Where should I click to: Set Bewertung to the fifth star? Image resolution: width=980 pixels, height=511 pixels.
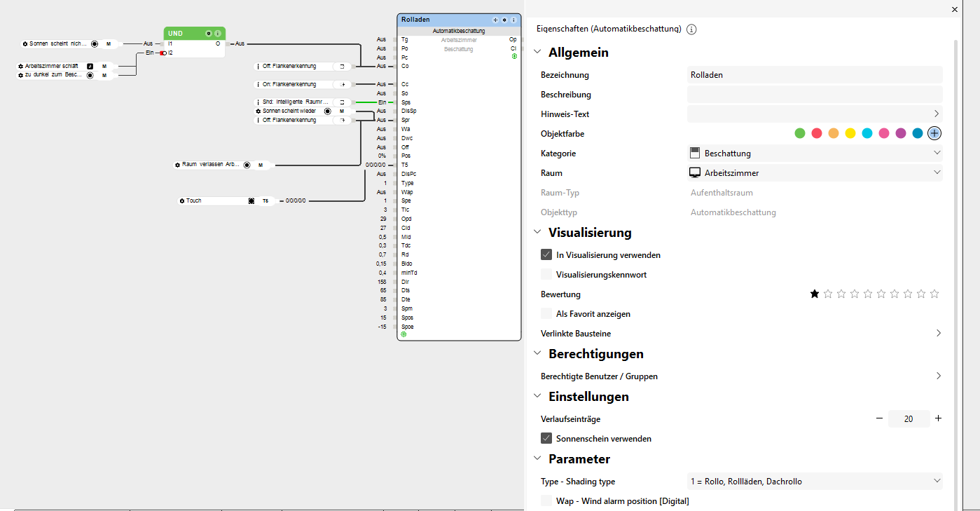coord(868,294)
